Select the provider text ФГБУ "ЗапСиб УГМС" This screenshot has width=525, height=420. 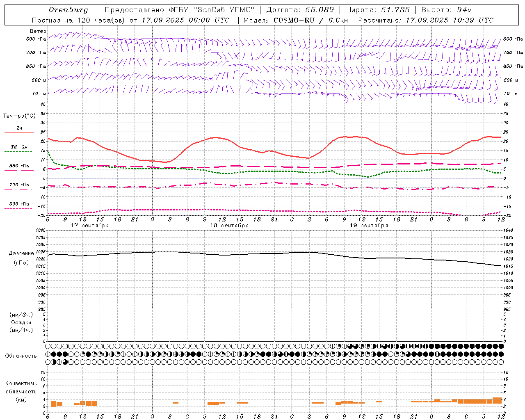coord(212,10)
